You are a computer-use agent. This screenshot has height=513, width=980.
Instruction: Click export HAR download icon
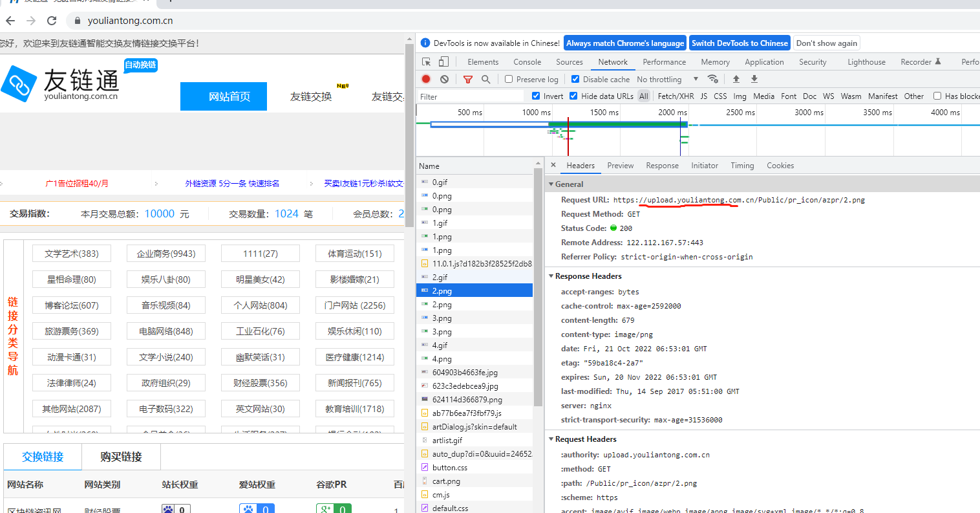754,79
